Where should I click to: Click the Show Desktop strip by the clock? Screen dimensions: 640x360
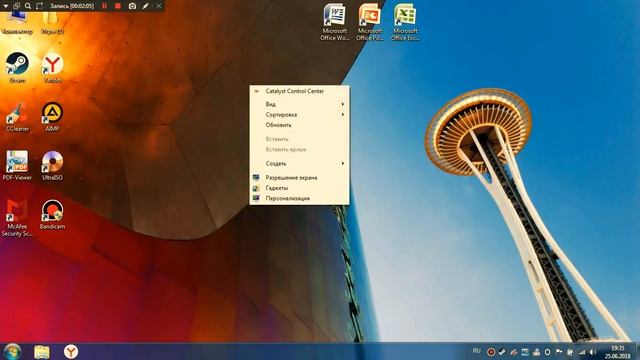point(637,351)
